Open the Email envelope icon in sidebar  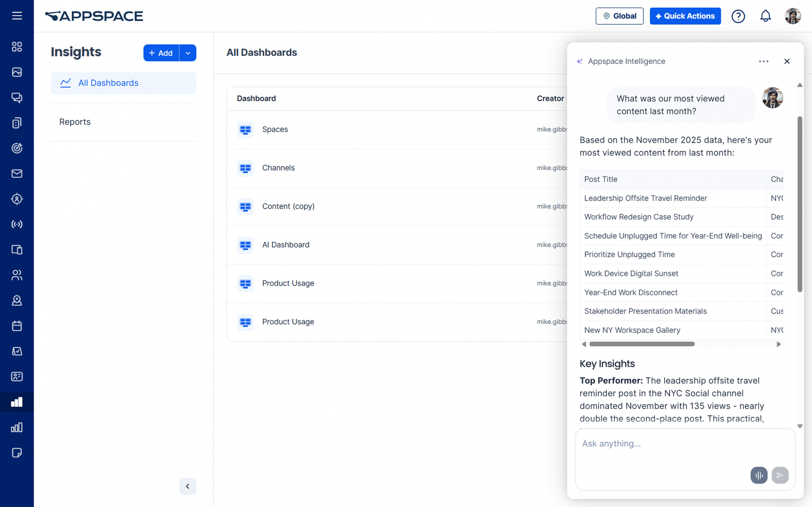(17, 174)
